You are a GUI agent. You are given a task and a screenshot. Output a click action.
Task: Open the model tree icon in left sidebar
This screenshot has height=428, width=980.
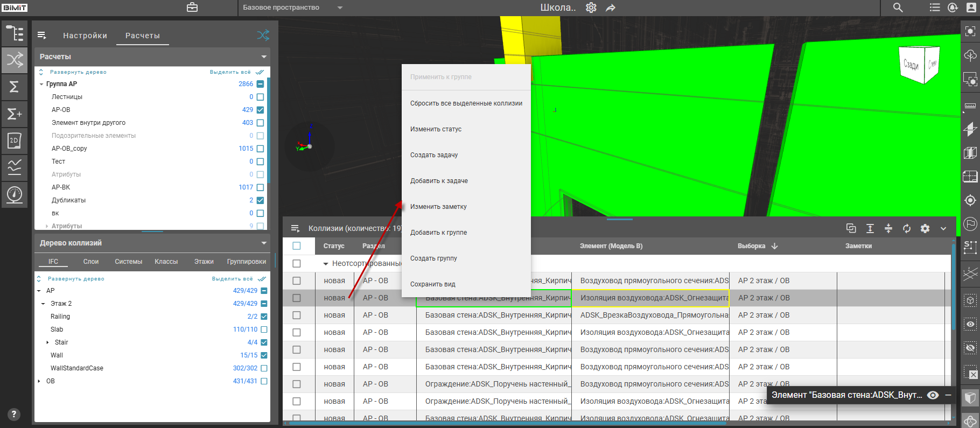pyautogui.click(x=15, y=33)
